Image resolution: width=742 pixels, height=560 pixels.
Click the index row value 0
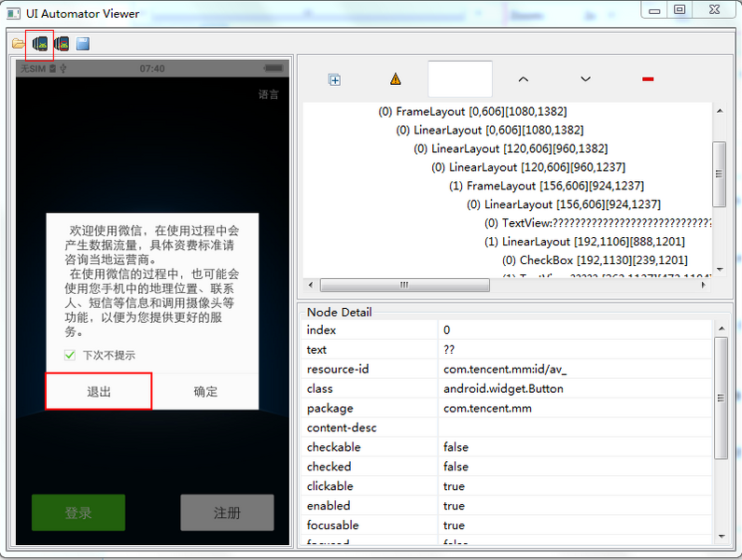[447, 330]
